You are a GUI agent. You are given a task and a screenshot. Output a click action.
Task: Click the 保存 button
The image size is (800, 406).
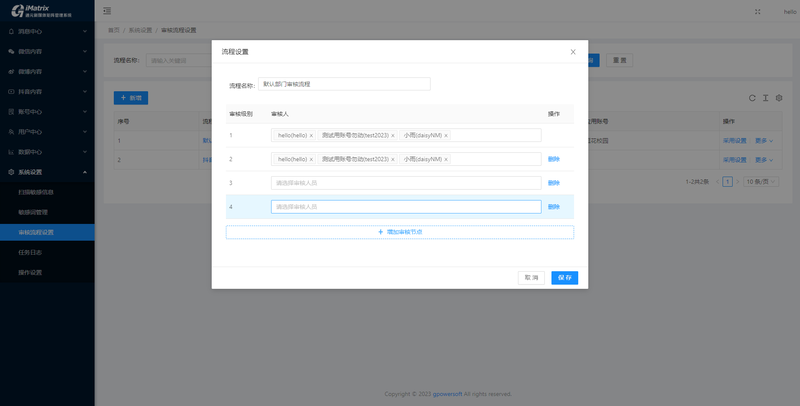point(564,277)
